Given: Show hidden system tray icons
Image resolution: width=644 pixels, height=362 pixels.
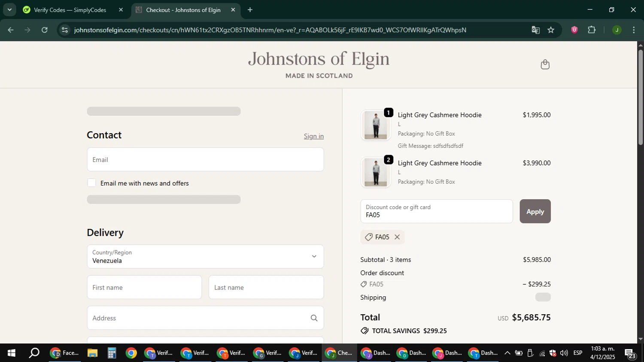Looking at the screenshot, I should coord(507,353).
